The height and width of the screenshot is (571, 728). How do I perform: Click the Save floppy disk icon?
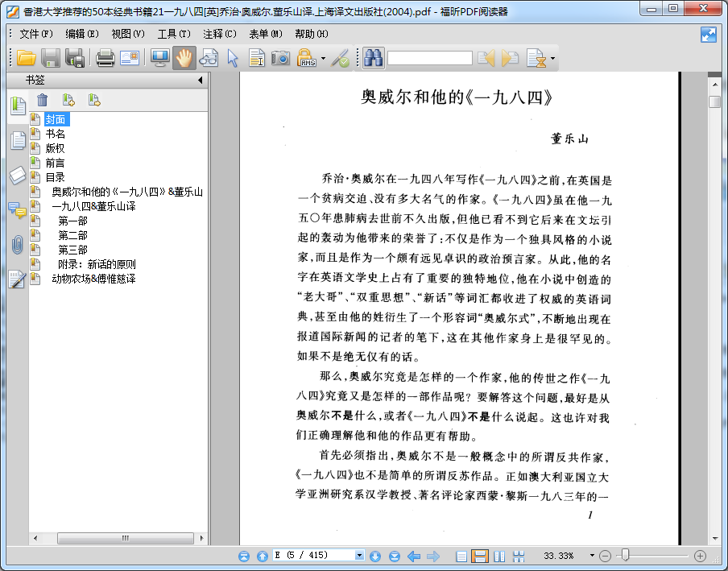(51, 58)
